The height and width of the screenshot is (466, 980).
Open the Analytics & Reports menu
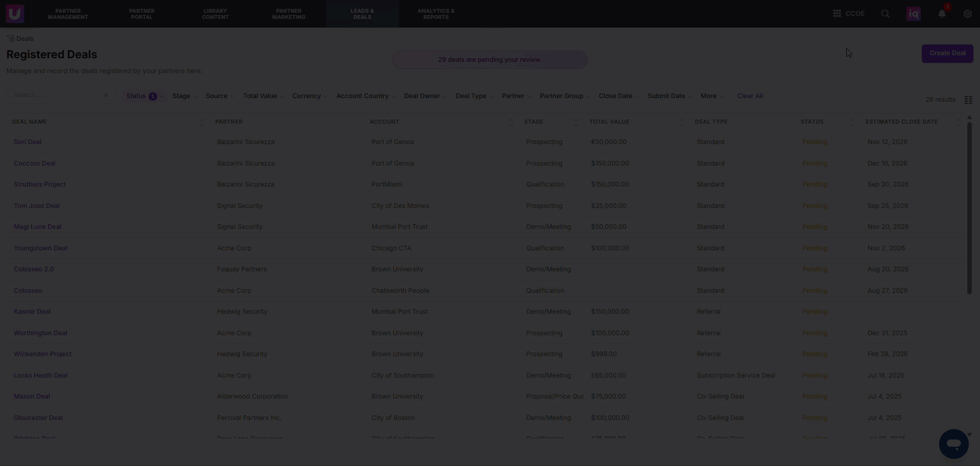coord(436,14)
